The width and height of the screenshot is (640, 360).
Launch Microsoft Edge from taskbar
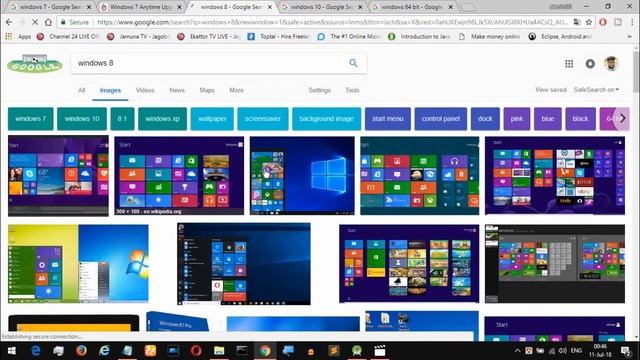(x=36, y=351)
